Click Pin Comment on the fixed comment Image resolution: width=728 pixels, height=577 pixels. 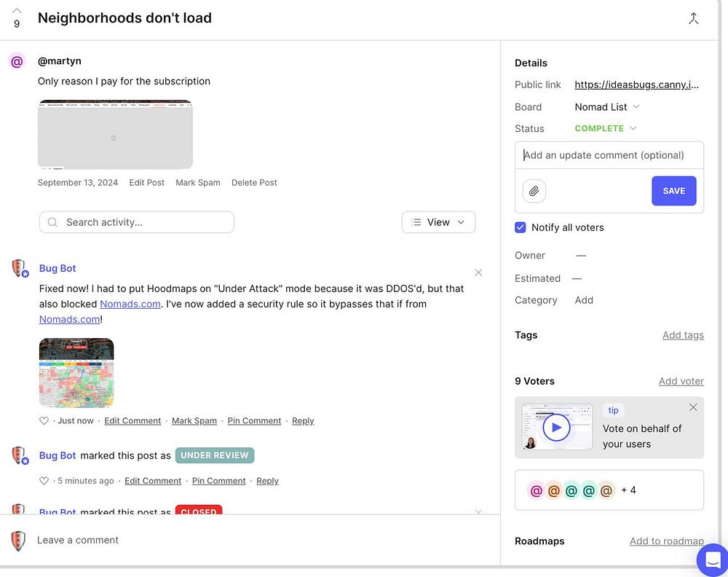pyautogui.click(x=254, y=421)
